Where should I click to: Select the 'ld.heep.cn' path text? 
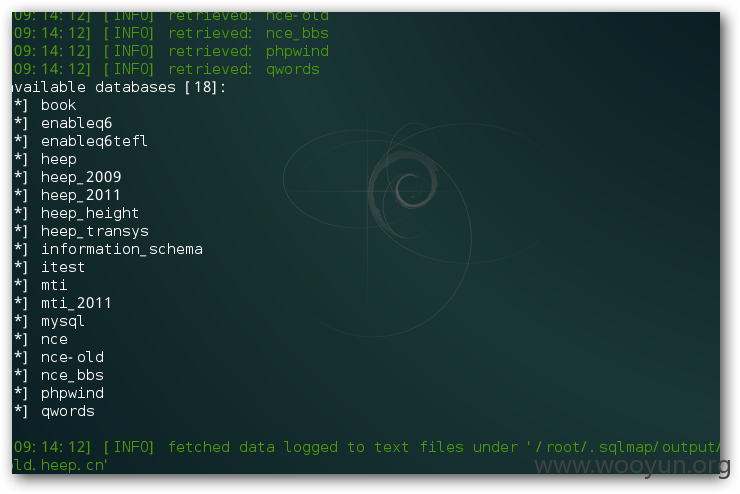[60, 465]
